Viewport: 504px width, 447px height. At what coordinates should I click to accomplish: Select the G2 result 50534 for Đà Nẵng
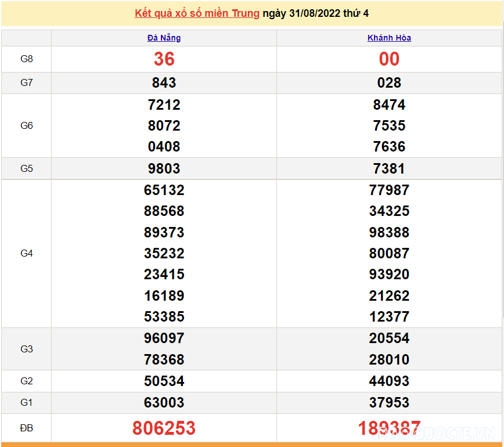[x=164, y=381]
